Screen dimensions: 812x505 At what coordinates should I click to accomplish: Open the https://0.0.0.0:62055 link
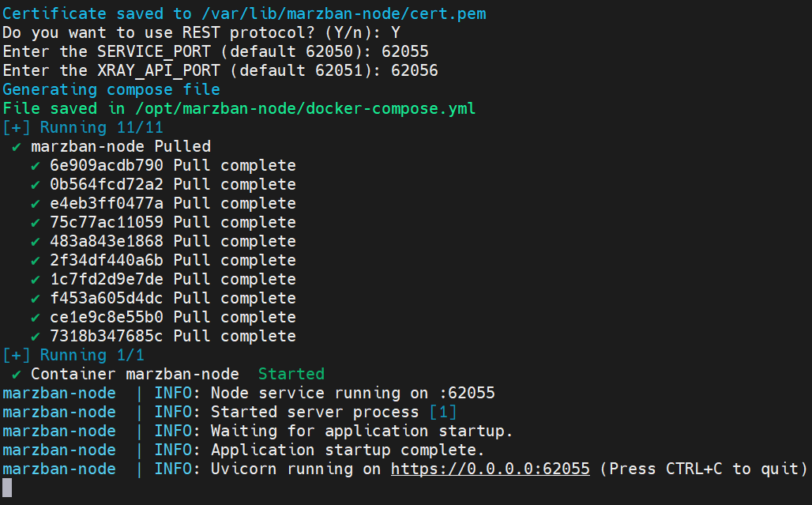(x=490, y=469)
